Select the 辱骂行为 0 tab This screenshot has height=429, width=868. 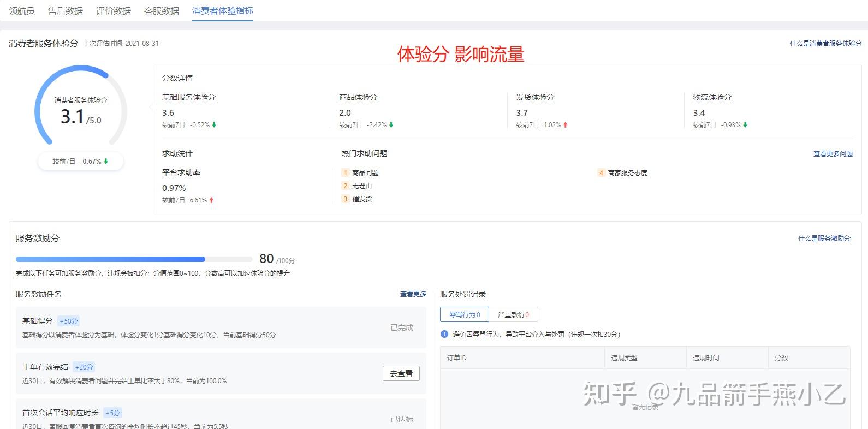pos(465,314)
